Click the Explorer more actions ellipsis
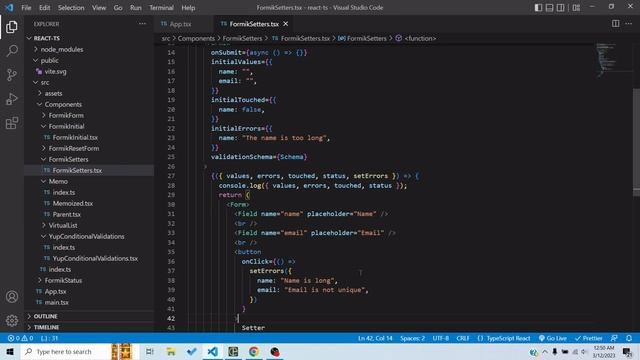This screenshot has width=640, height=360. click(142, 24)
